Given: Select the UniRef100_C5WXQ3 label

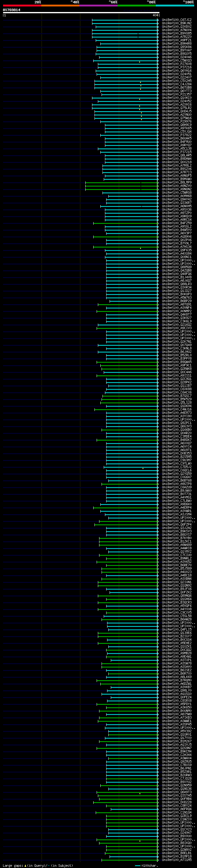Looking at the screenshot, I should [x=176, y=60].
